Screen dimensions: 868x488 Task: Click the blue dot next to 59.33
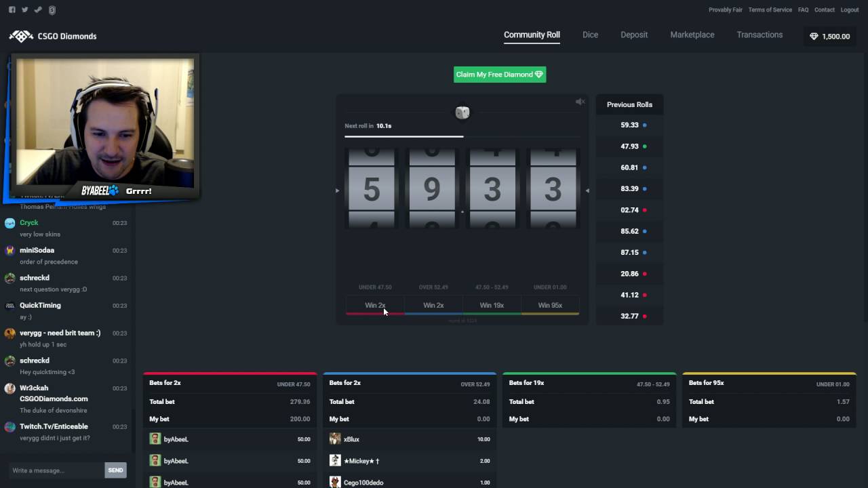[x=644, y=125]
